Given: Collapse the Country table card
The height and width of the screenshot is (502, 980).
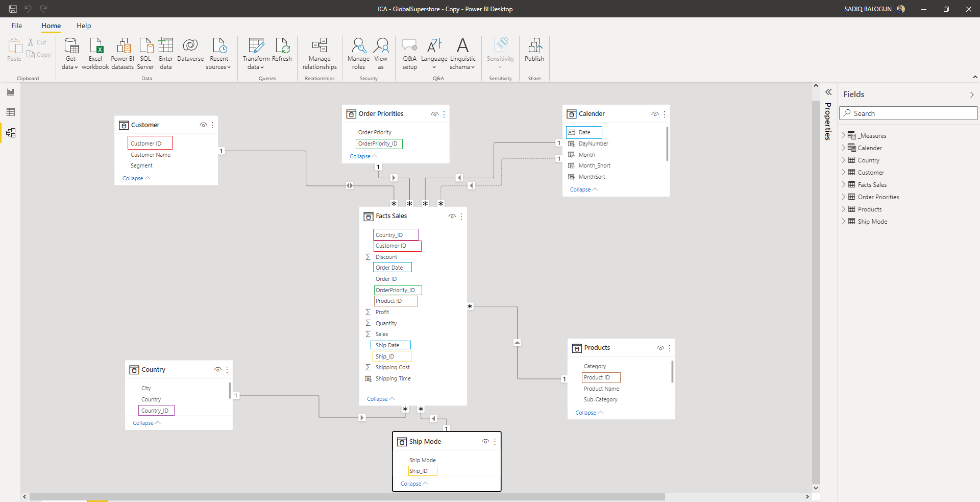Looking at the screenshot, I should pos(146,423).
